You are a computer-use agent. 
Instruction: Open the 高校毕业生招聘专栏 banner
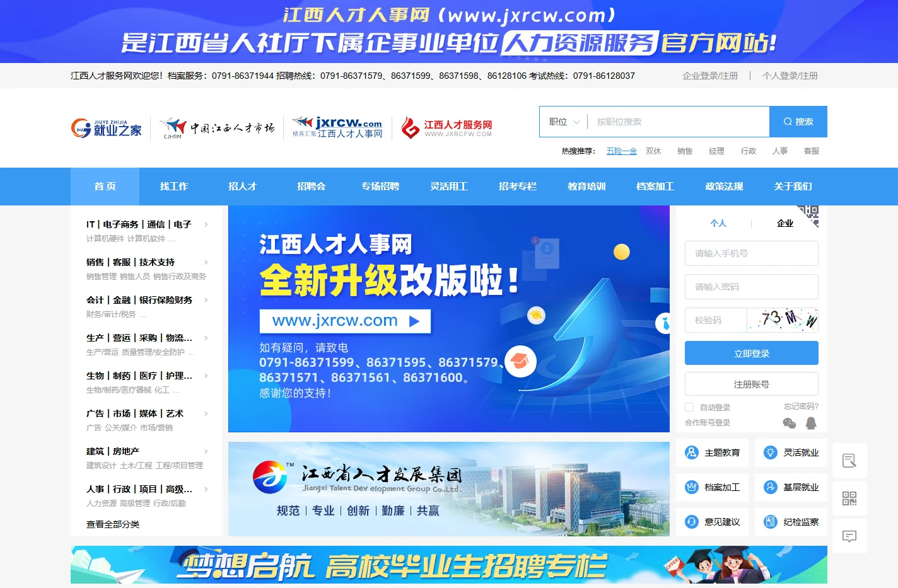coord(449,565)
